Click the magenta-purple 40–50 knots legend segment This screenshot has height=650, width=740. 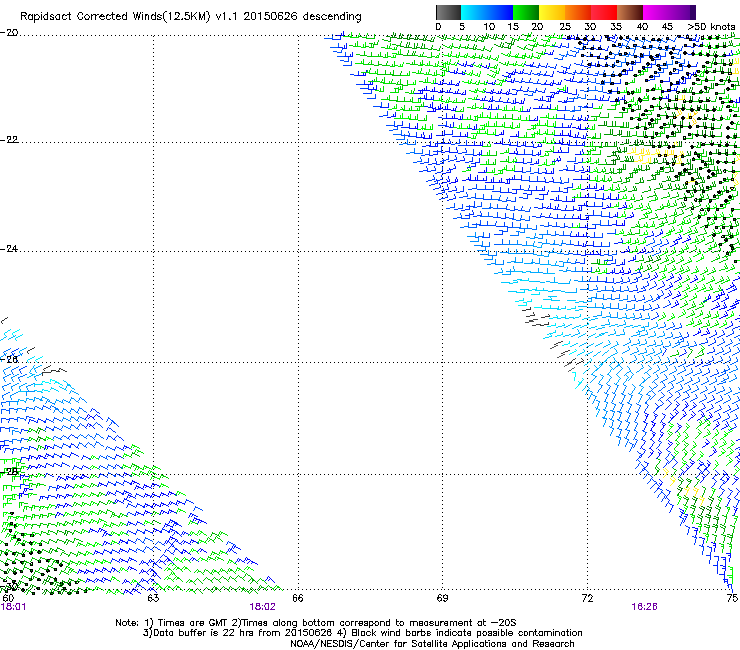tap(669, 12)
